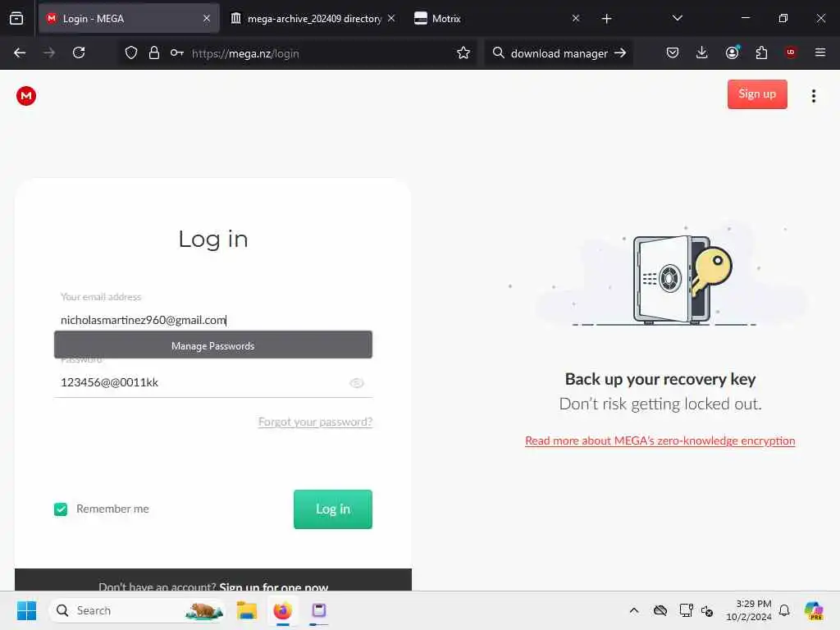The width and height of the screenshot is (840, 630).
Task: Click the download manager search box
Action: pyautogui.click(x=559, y=53)
